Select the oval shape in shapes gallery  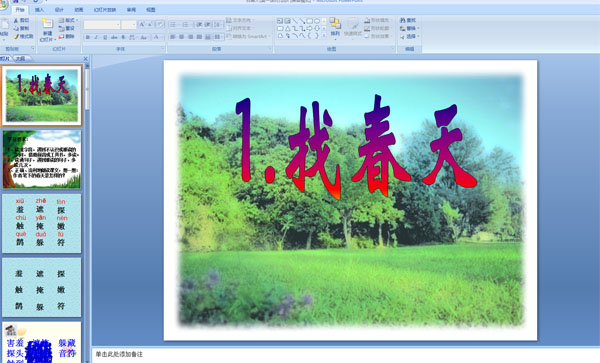coord(317,21)
